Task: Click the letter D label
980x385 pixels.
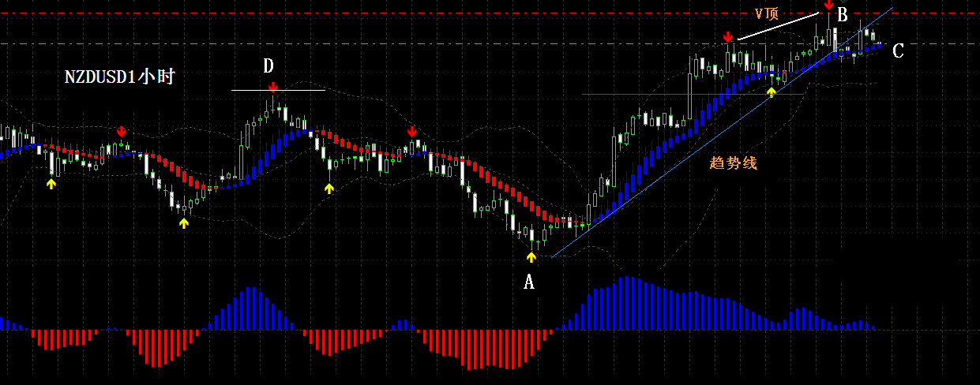Action: [x=269, y=66]
